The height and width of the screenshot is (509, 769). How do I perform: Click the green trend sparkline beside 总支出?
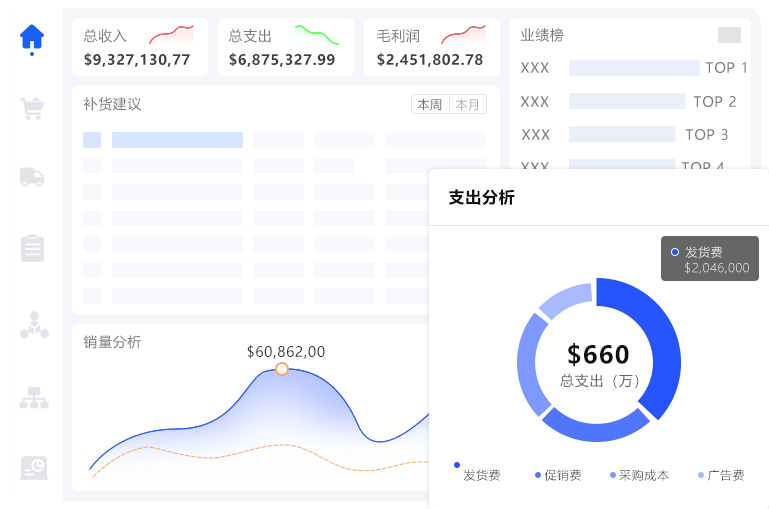coord(316,36)
